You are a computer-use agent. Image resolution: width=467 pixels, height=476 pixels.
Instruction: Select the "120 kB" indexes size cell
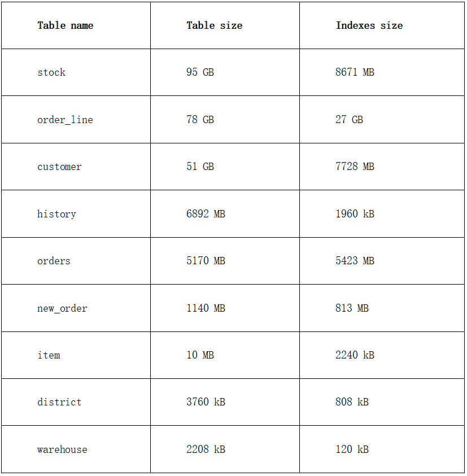pyautogui.click(x=352, y=449)
